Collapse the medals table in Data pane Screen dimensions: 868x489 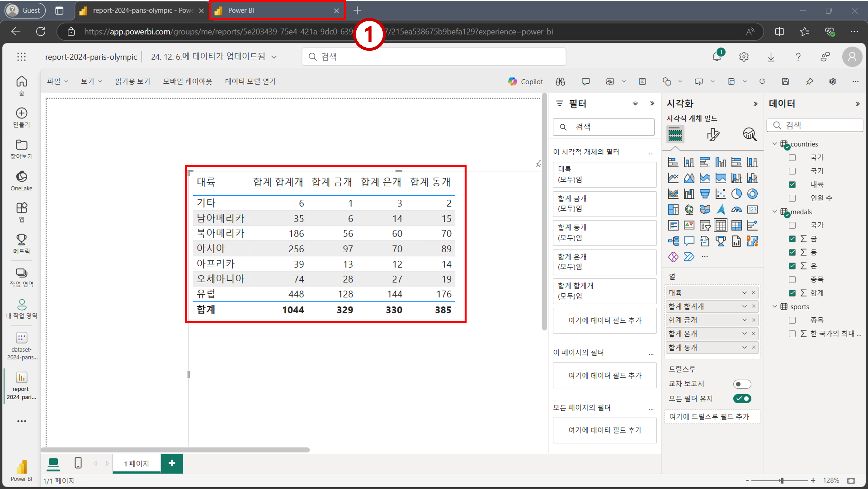coord(774,212)
